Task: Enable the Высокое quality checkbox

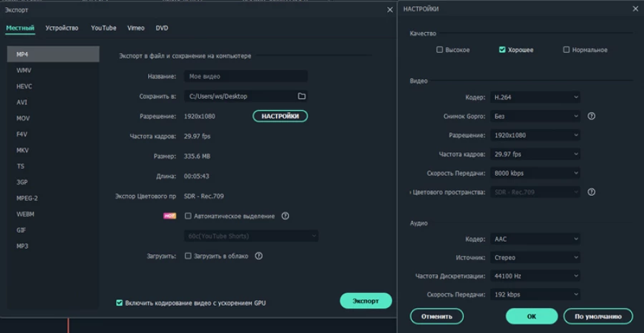Action: (440, 50)
